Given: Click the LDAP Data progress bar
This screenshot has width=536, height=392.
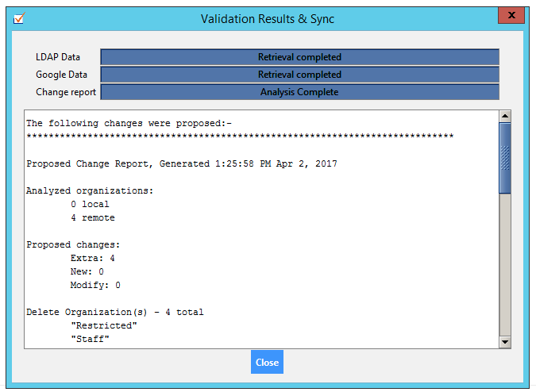Looking at the screenshot, I should (x=300, y=57).
